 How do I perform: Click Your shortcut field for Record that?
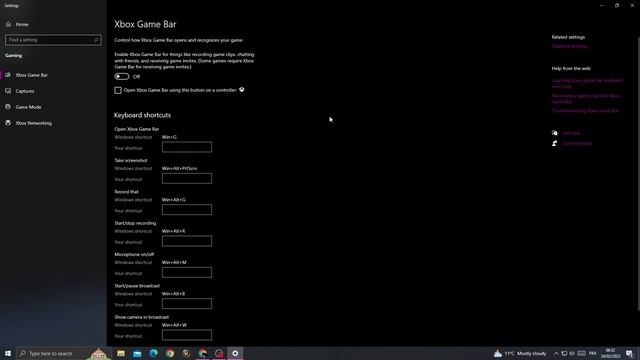point(187,210)
